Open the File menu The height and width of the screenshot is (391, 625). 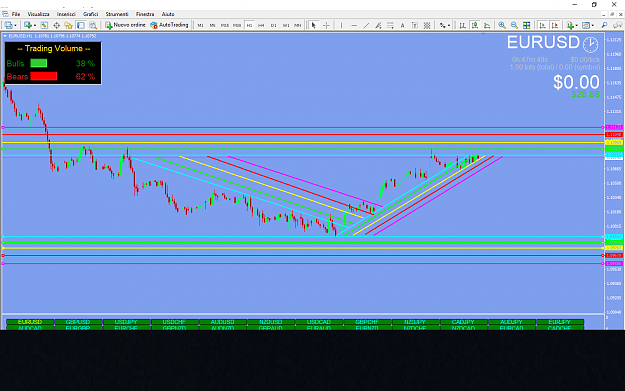click(16, 14)
